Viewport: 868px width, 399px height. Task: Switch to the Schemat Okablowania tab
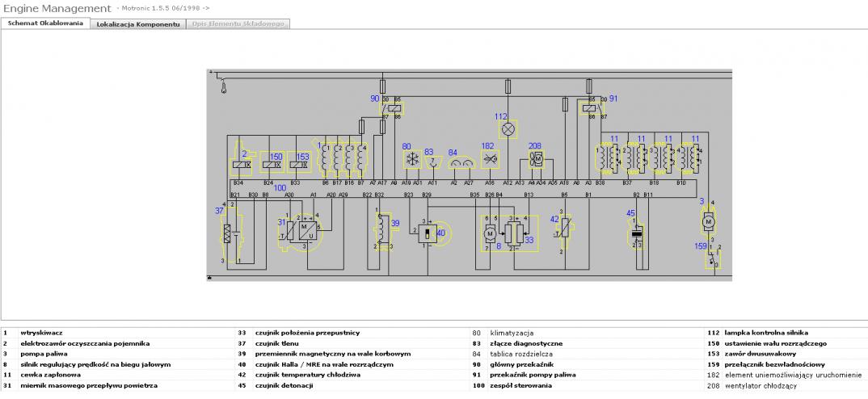[x=45, y=23]
